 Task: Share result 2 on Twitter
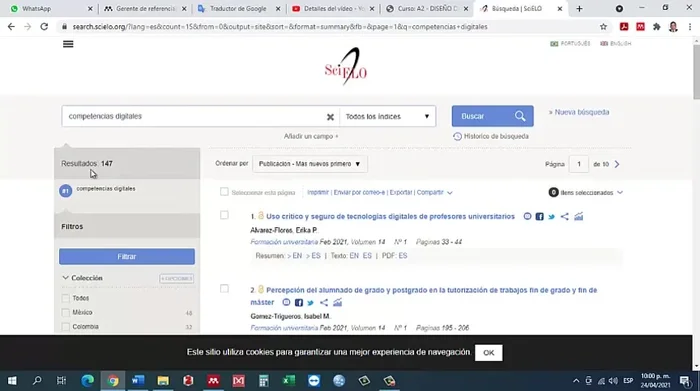pyautogui.click(x=311, y=303)
